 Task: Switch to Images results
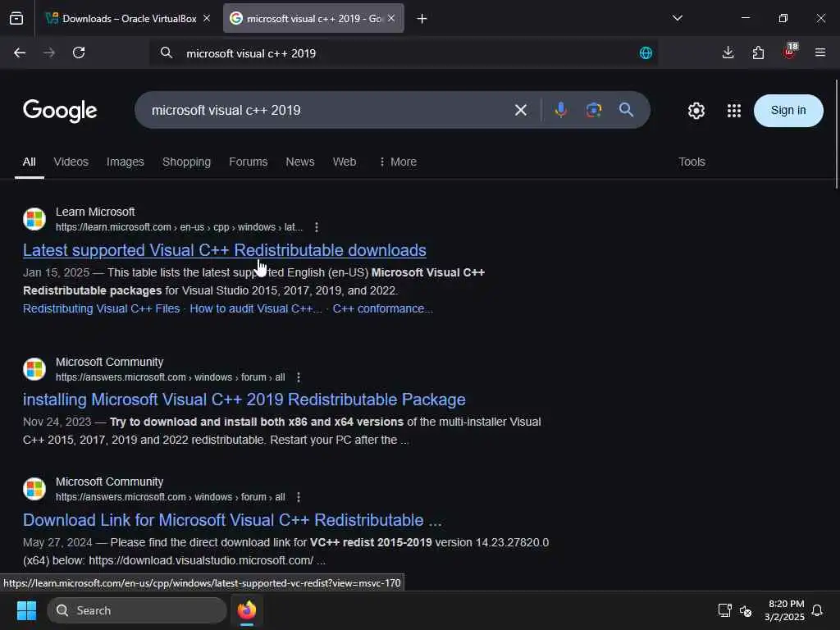coord(126,162)
